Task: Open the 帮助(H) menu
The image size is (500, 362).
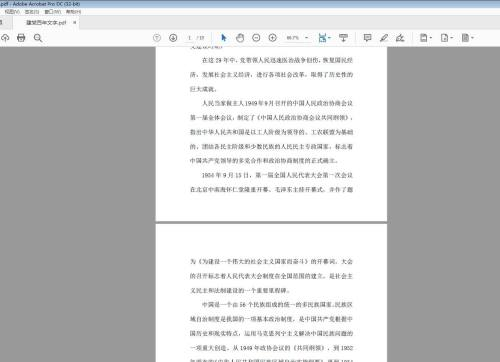Action: point(73,12)
